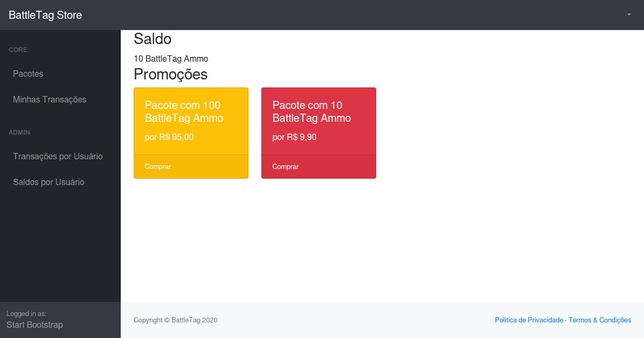Select the red 10 BattleTag Ammo card
This screenshot has width=644, height=338.
tap(318, 121)
